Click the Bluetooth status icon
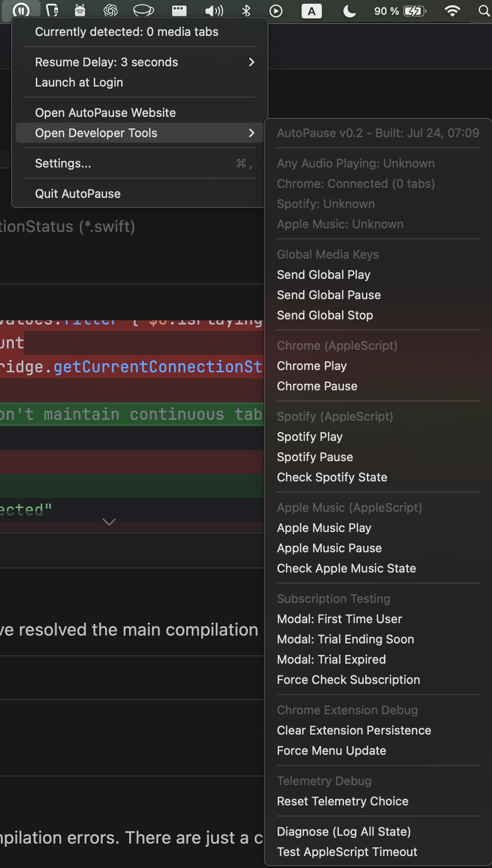 point(246,11)
